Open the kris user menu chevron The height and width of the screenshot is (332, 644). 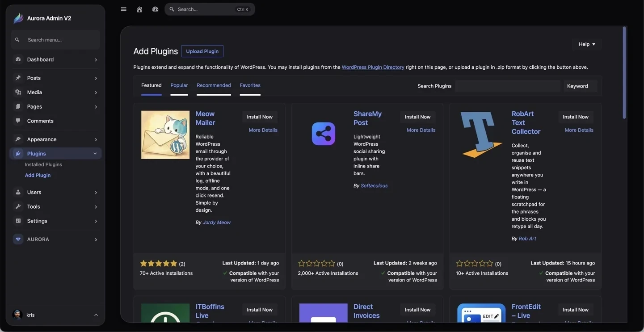pos(96,315)
